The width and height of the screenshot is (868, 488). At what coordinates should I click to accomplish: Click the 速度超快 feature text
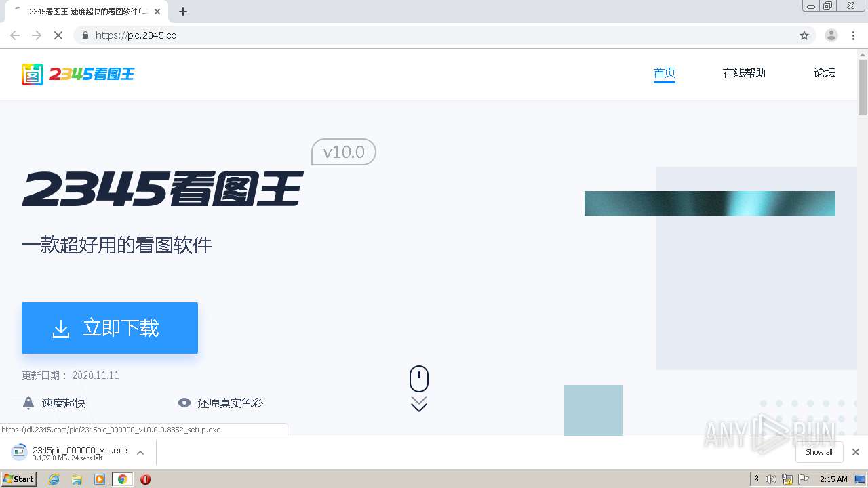[64, 403]
